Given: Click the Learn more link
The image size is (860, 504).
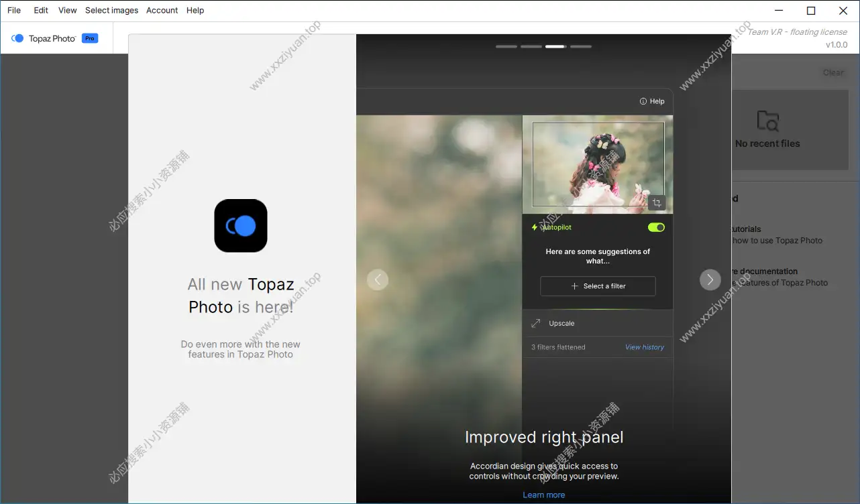Looking at the screenshot, I should (x=543, y=495).
